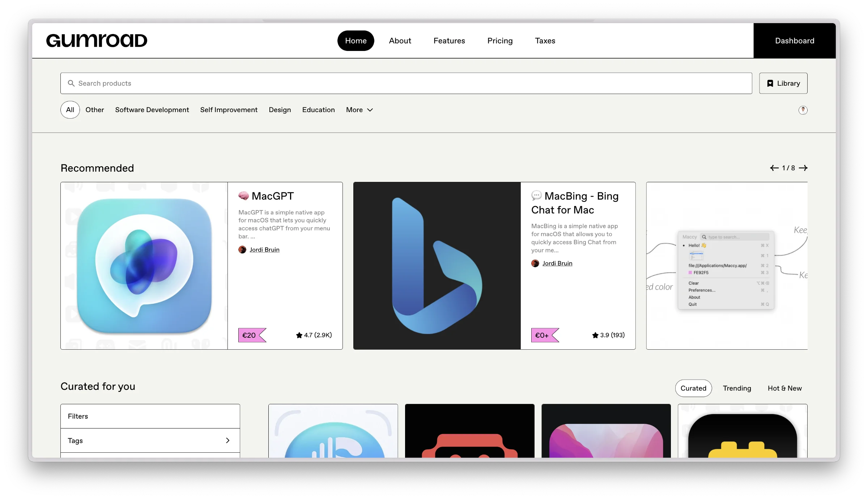Click the MacGPT 4.7 star rating
868x499 pixels.
314,335
